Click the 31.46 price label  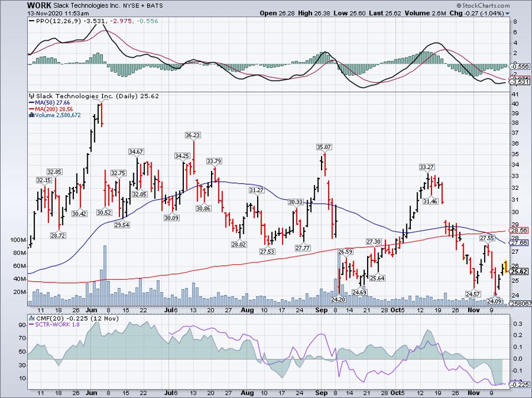[430, 201]
